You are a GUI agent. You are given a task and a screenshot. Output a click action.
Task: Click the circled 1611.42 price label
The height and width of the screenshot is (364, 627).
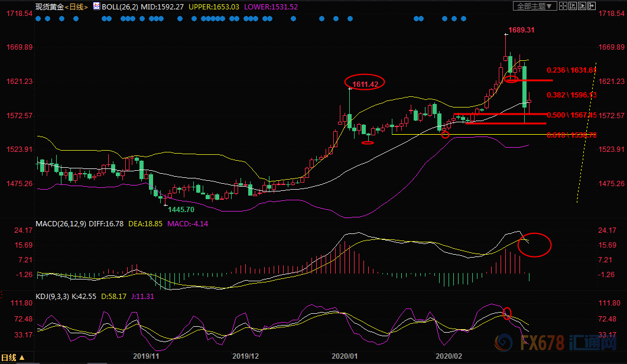tap(365, 84)
